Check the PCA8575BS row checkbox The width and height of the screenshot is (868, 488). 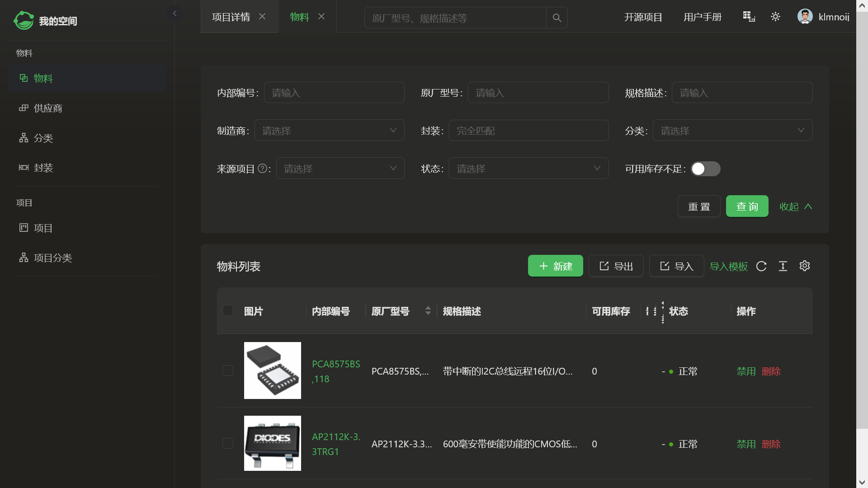pyautogui.click(x=227, y=370)
